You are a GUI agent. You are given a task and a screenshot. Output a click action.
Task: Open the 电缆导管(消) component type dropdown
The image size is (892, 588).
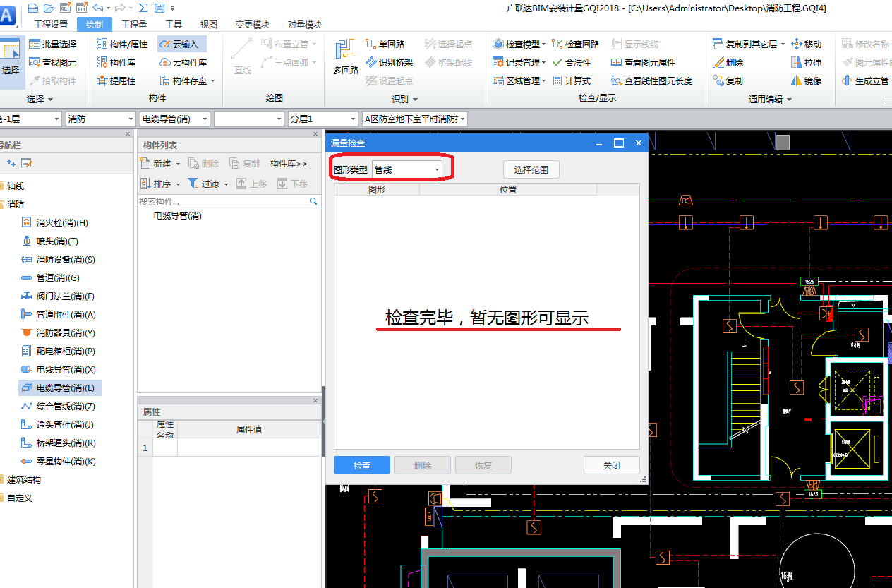[x=174, y=119]
